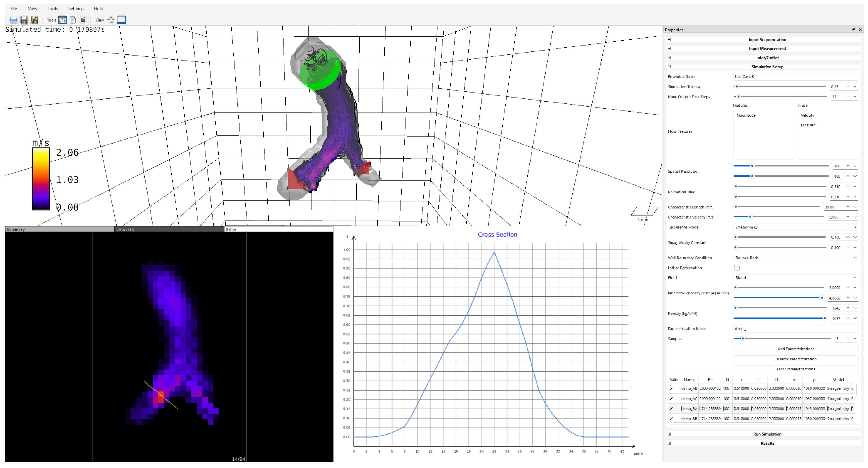The height and width of the screenshot is (468, 868).
Task: Expand the Results section
Action: tap(669, 443)
